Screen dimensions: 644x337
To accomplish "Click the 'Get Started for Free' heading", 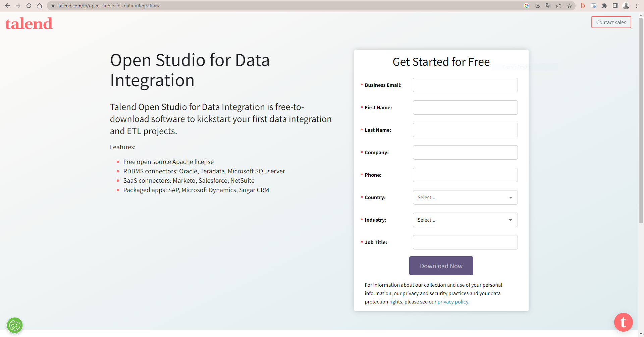I will pyautogui.click(x=441, y=62).
